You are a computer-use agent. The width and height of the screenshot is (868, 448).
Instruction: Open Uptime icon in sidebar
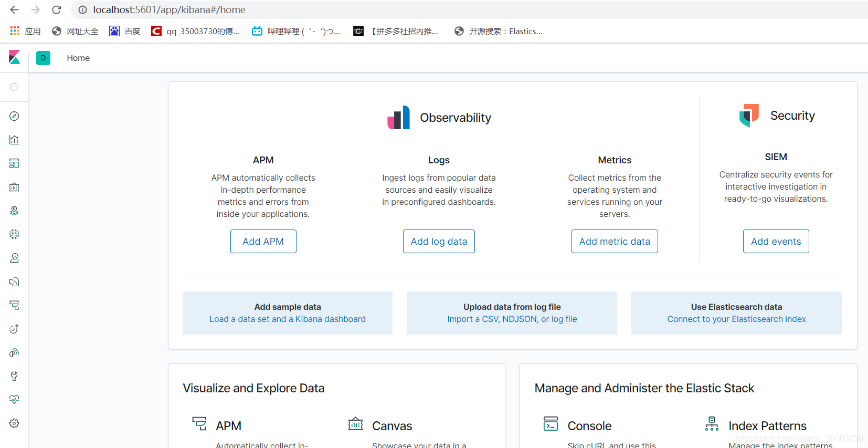click(x=14, y=329)
